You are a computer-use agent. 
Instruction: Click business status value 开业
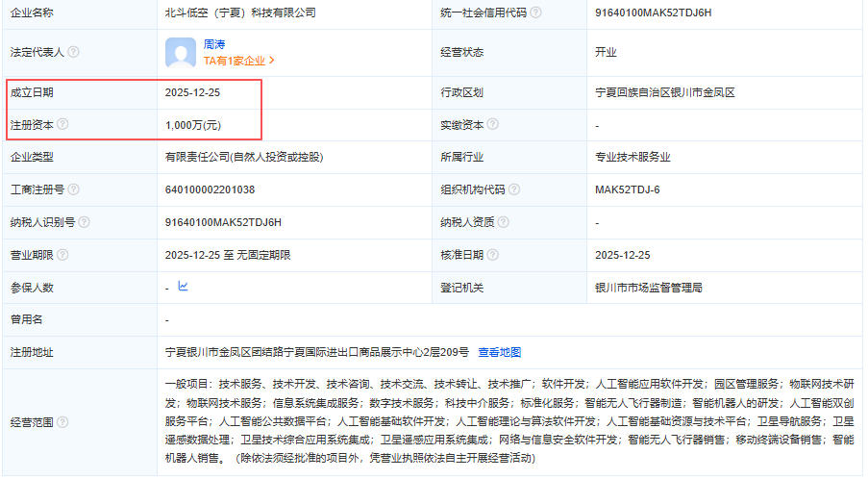(606, 52)
